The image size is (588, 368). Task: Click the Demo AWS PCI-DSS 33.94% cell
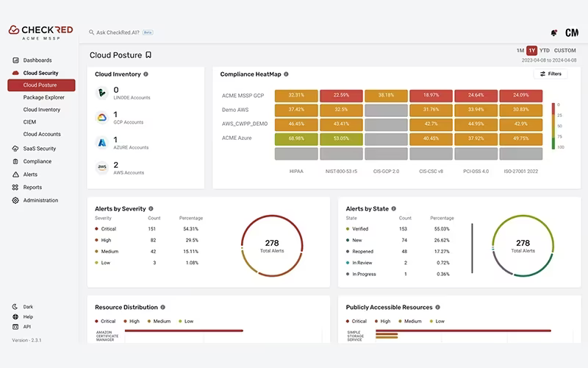476,110
